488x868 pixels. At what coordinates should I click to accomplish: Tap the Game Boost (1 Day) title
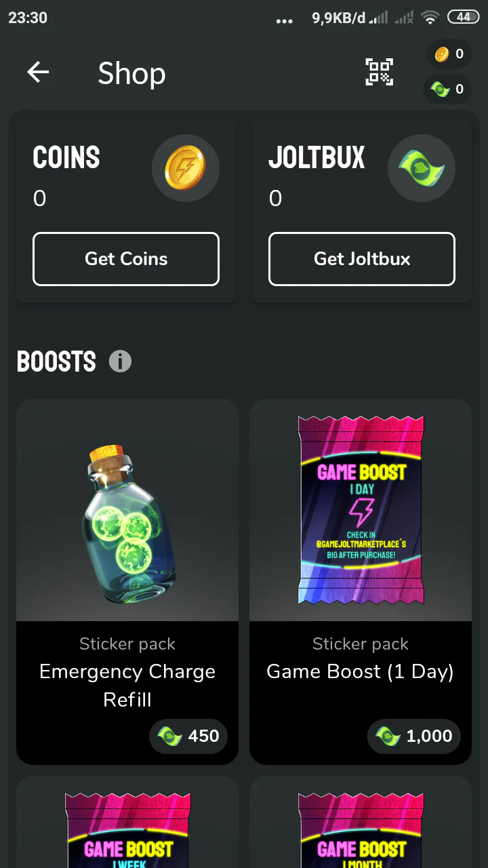pos(361,671)
